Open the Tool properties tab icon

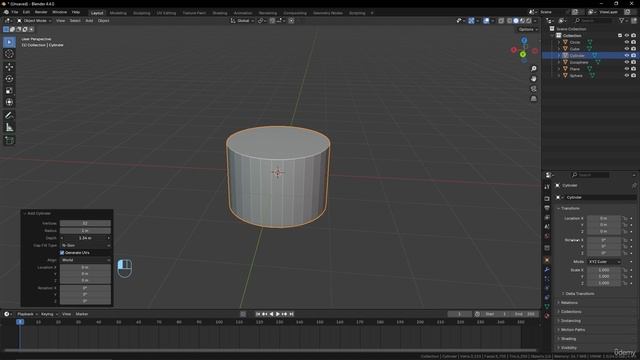[547, 187]
